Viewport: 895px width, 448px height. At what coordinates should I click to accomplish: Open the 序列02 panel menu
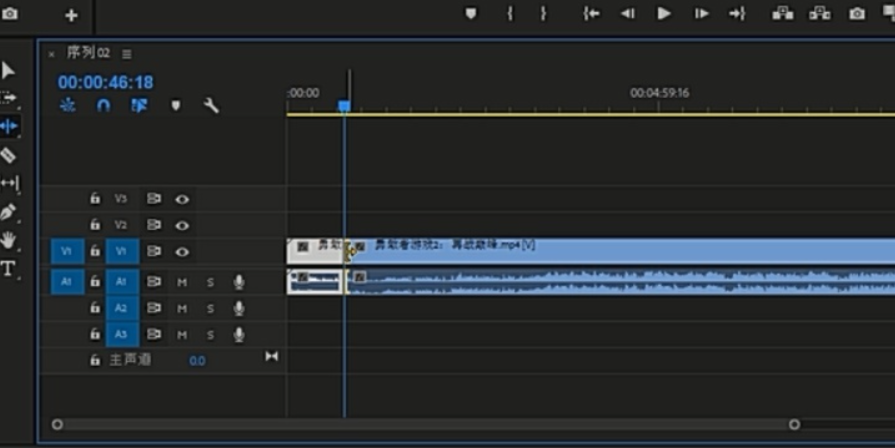pyautogui.click(x=127, y=54)
